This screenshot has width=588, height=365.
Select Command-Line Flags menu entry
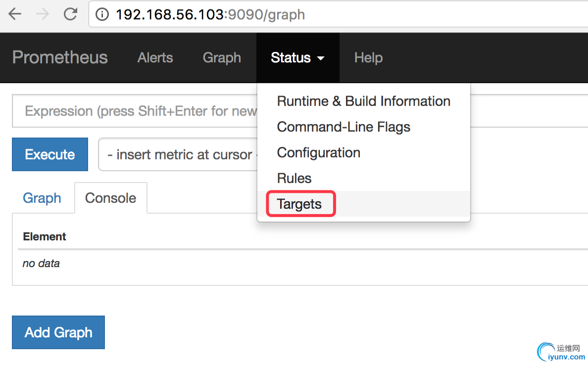click(343, 127)
